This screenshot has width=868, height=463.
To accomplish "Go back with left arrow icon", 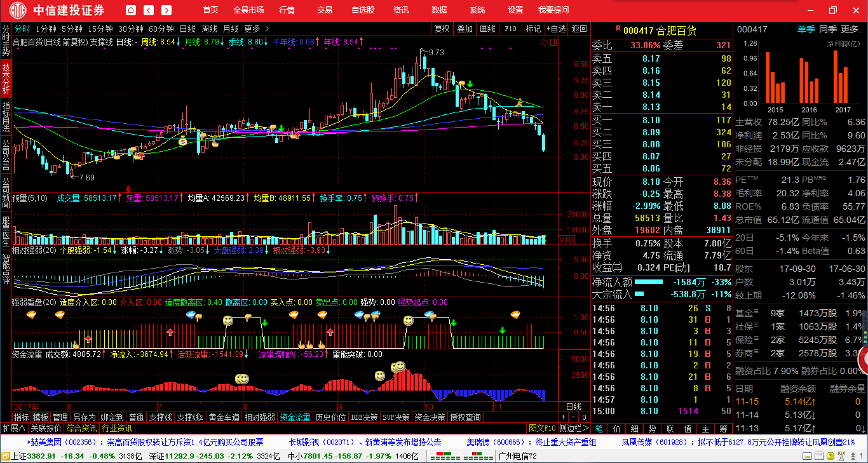I will [149, 10].
